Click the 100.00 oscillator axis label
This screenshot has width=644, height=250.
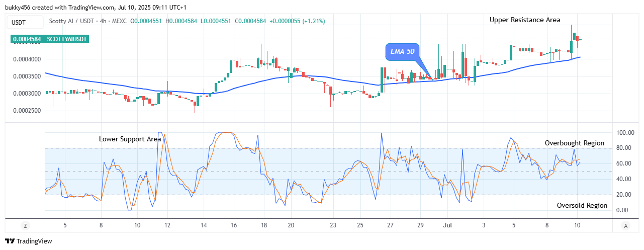[625, 132]
